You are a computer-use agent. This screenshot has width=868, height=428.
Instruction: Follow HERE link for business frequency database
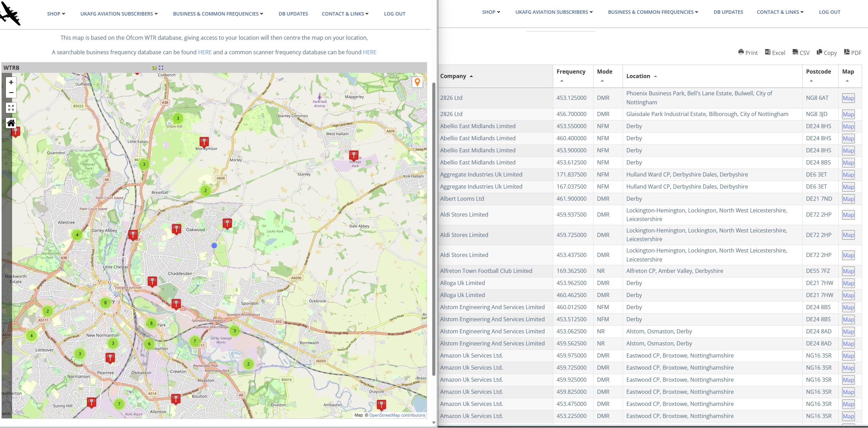coord(205,52)
